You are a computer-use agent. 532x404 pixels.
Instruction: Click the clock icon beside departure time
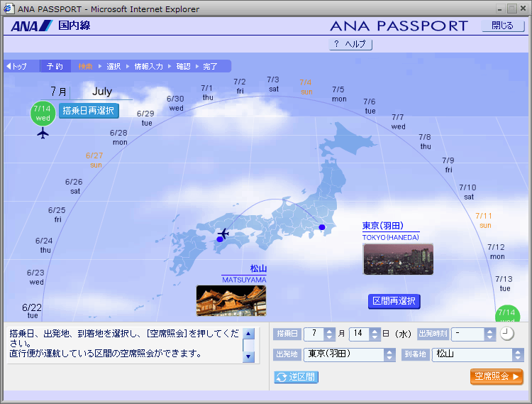coord(507,334)
